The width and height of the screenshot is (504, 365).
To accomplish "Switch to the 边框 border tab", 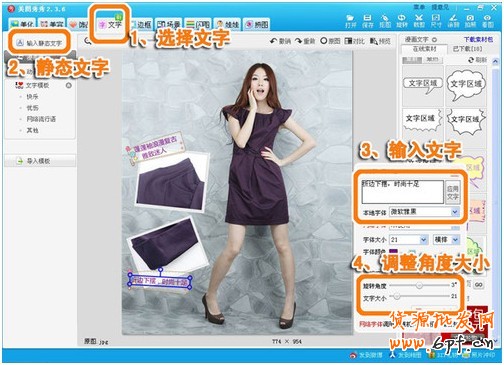I will [x=141, y=24].
